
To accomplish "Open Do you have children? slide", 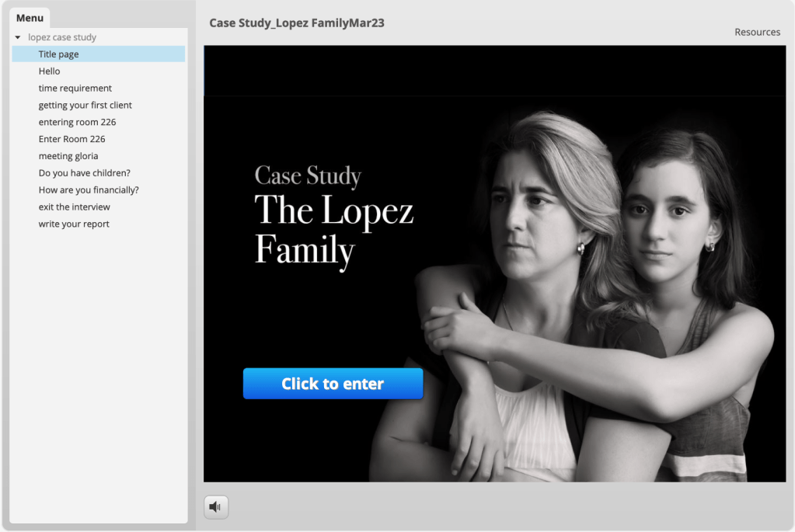I will point(85,173).
